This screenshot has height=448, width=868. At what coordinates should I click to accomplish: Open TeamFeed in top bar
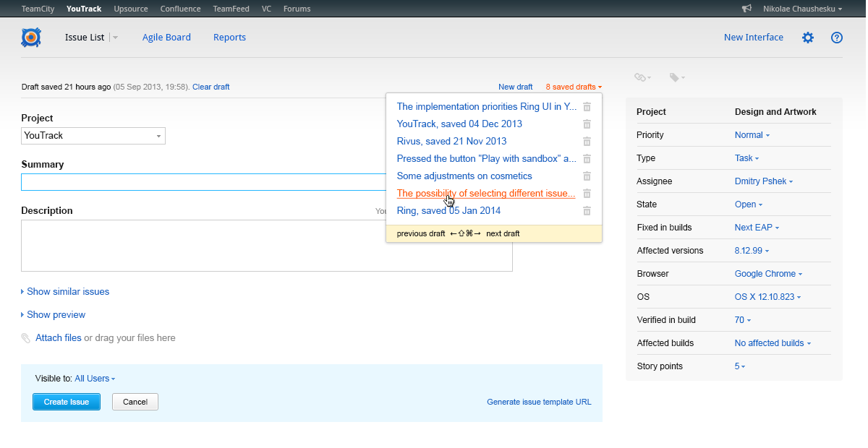[231, 9]
